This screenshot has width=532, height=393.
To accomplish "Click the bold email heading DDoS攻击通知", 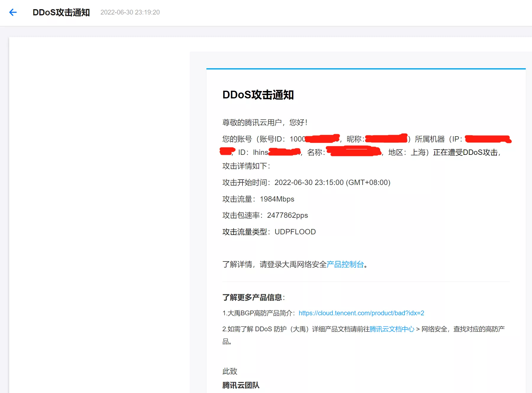I will click(258, 95).
